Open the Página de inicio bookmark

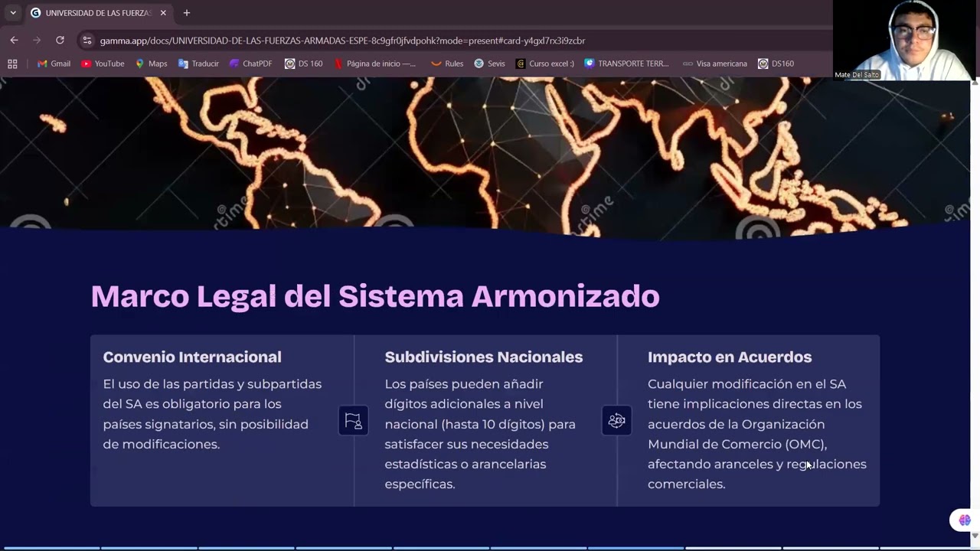point(375,64)
